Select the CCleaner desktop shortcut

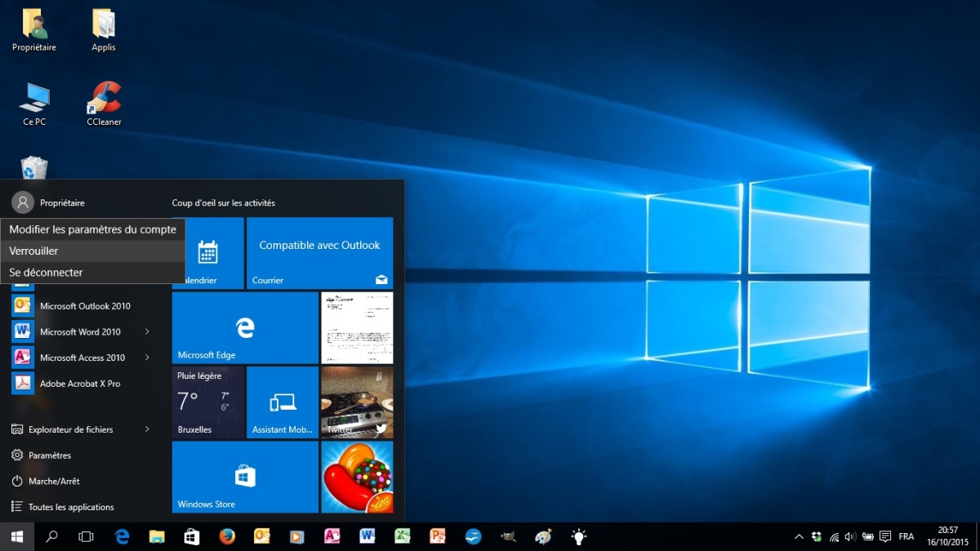click(104, 104)
